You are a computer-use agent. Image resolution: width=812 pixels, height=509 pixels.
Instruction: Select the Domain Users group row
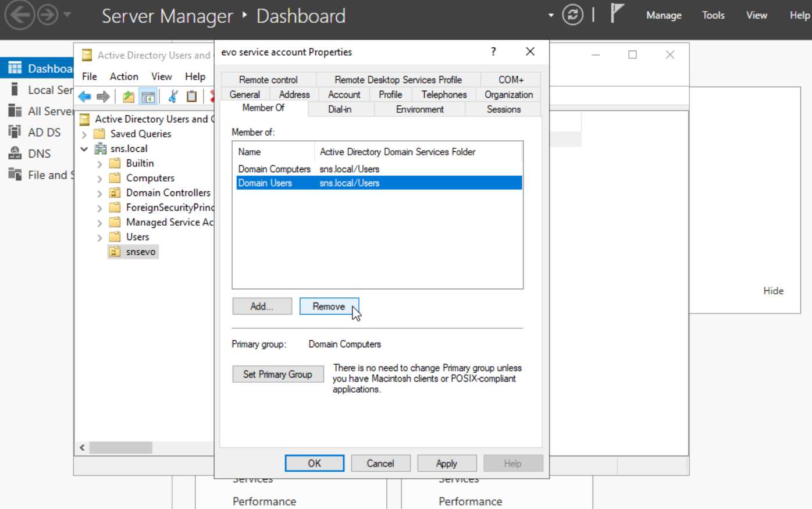coord(379,183)
